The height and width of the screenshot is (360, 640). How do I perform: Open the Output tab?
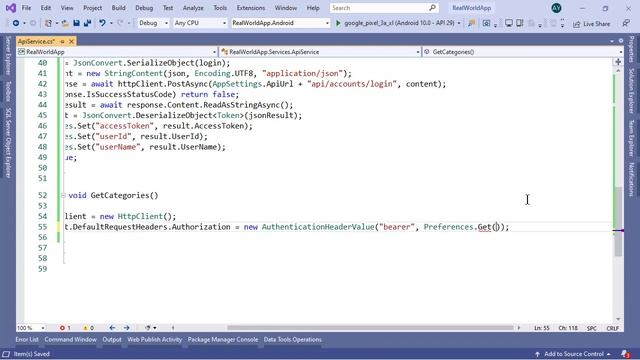point(112,340)
